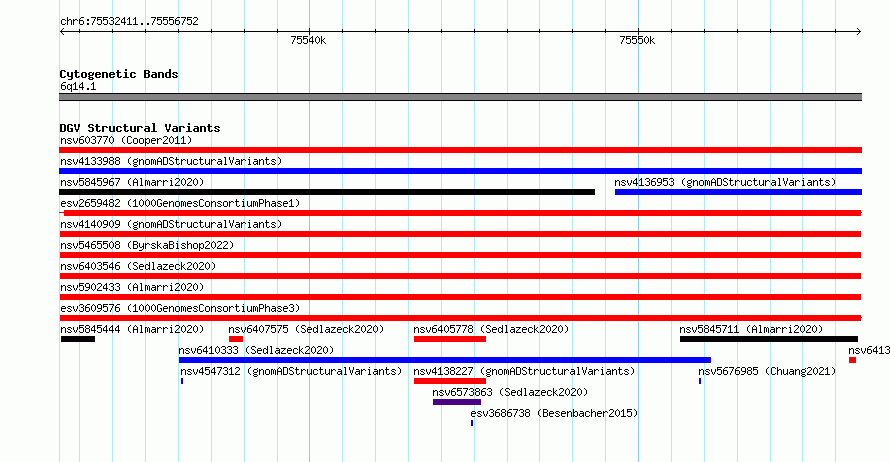This screenshot has width=890, height=462.
Task: Click the tiny blue esv3686738 marker
Action: click(472, 423)
